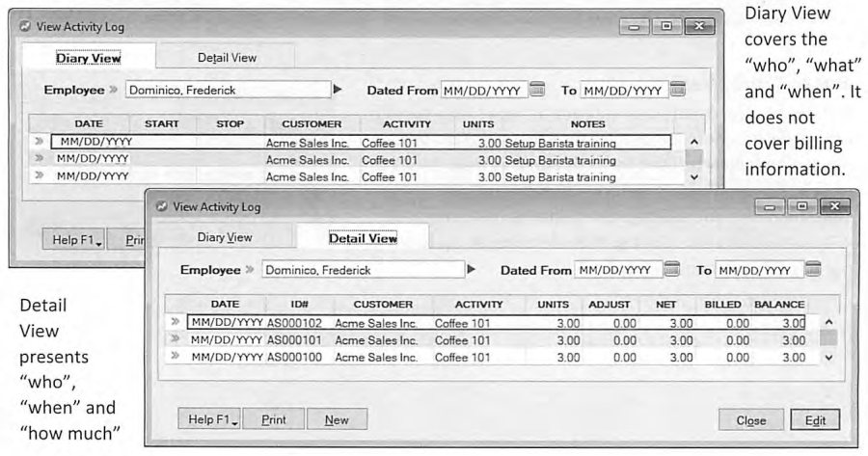This screenshot has height=456, width=868.
Task: Select AS000102 cell in Detail View
Action: pyautogui.click(x=294, y=323)
